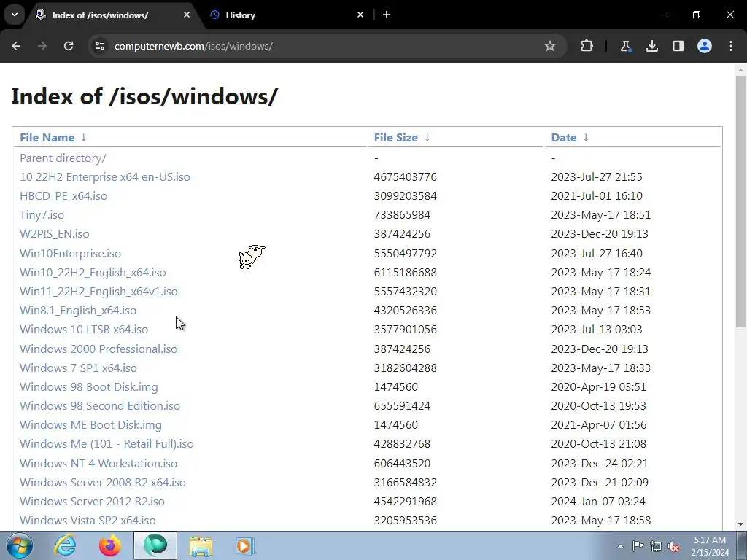747x560 pixels.
Task: Select the Index of /isos/windows/ tab
Action: pos(114,15)
